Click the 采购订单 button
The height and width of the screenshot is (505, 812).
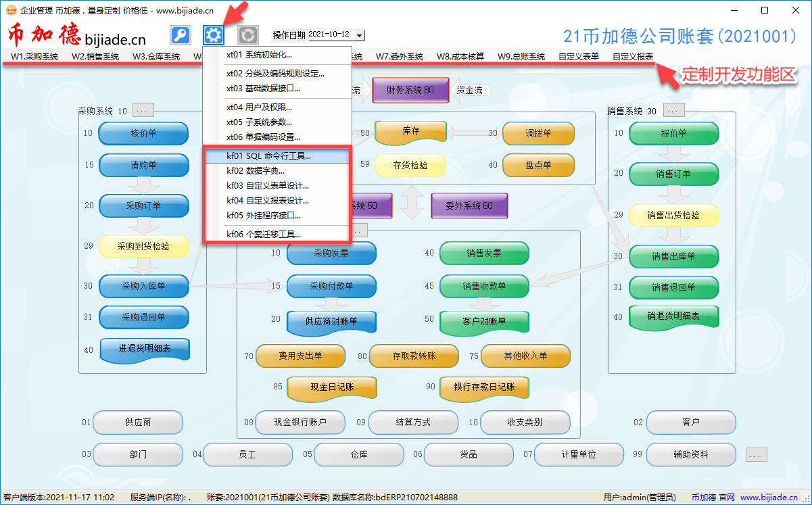point(144,206)
